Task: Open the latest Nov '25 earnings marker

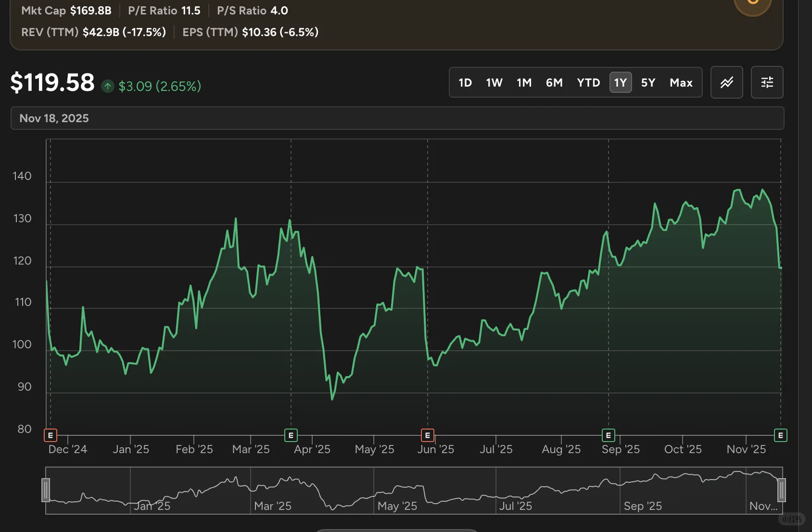Action: pos(780,435)
